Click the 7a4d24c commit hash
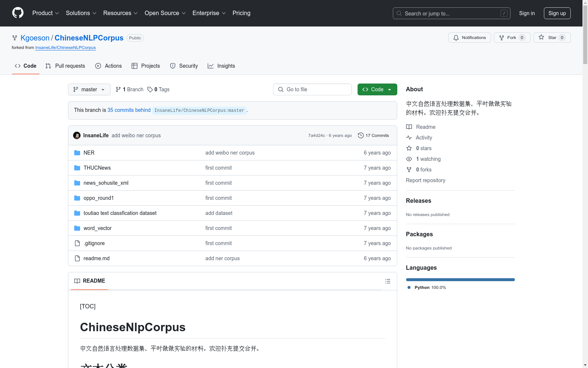 tap(317, 135)
